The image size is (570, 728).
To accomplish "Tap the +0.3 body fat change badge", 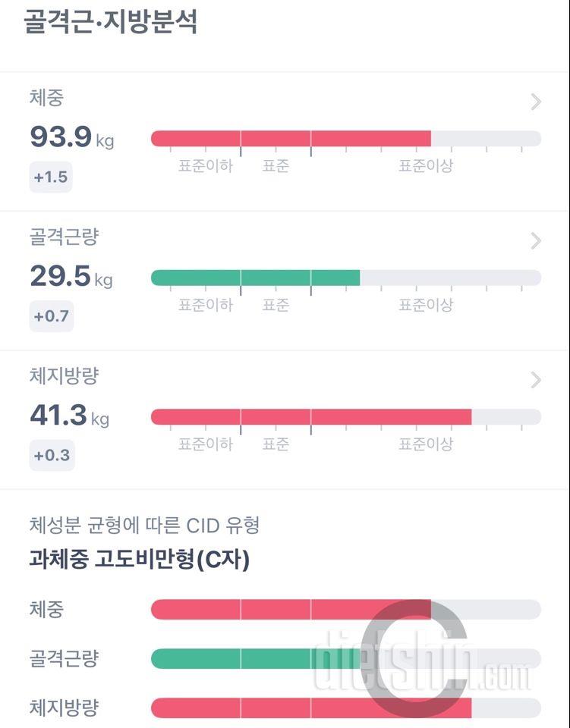I will [x=51, y=455].
